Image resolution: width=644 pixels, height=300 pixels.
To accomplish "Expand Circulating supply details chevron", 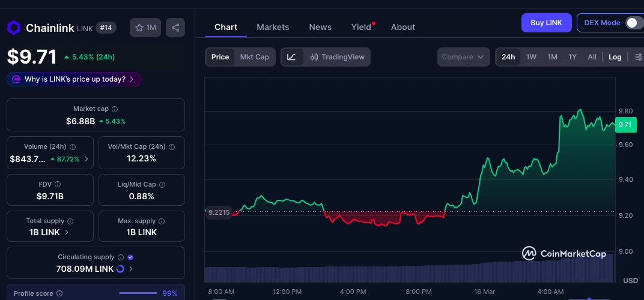I will 130,269.
